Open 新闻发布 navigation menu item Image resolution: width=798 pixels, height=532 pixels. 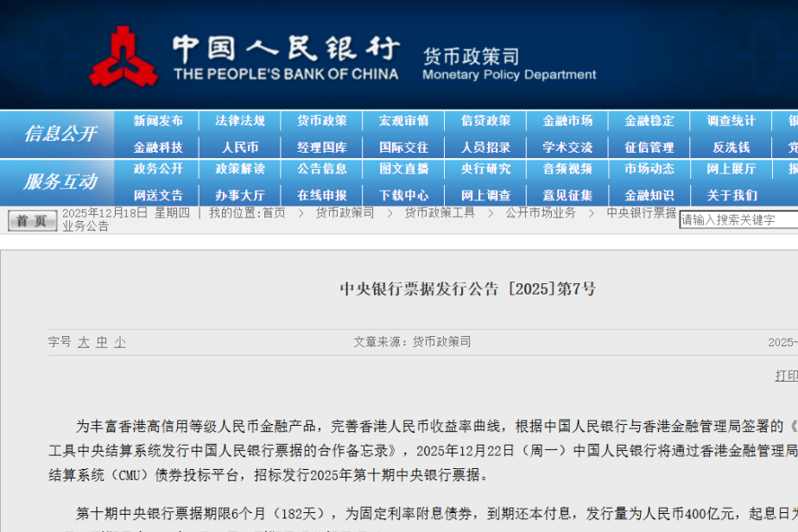(158, 121)
